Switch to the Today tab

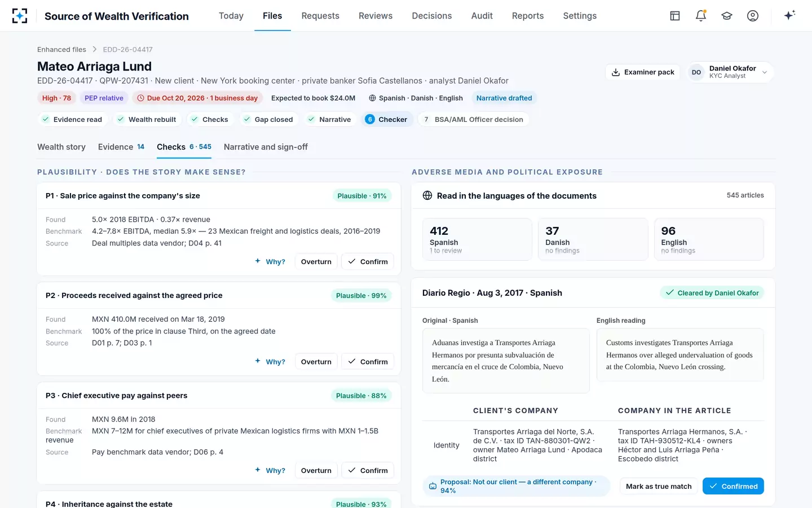231,16
